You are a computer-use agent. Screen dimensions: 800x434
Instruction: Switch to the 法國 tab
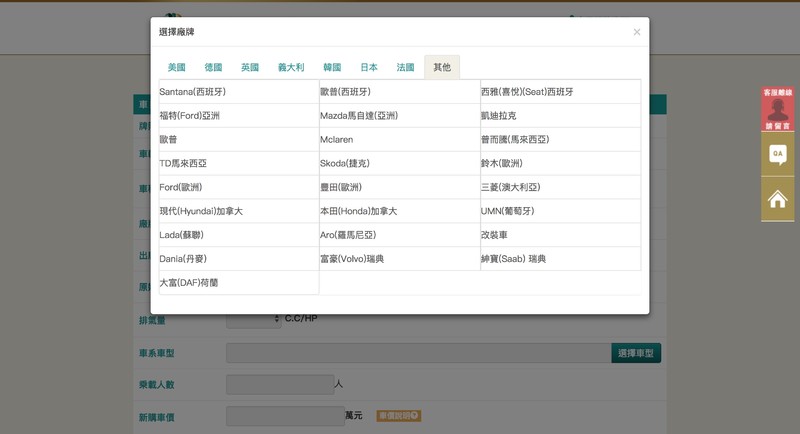(x=406, y=67)
